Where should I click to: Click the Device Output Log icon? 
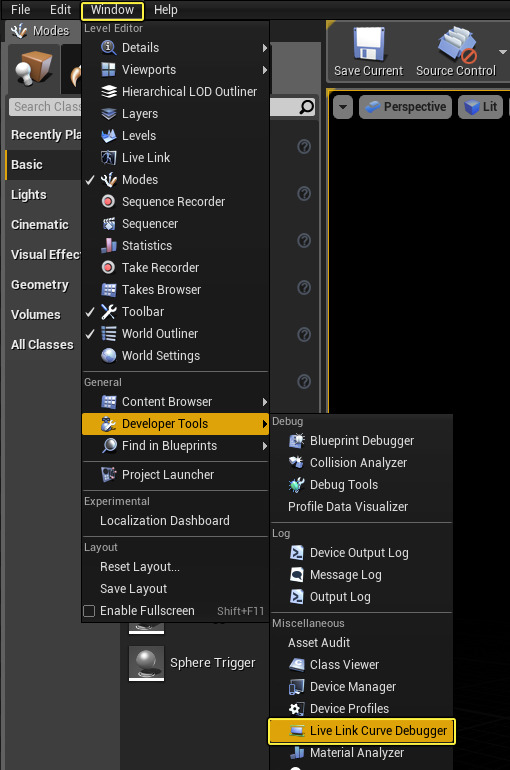[x=296, y=553]
